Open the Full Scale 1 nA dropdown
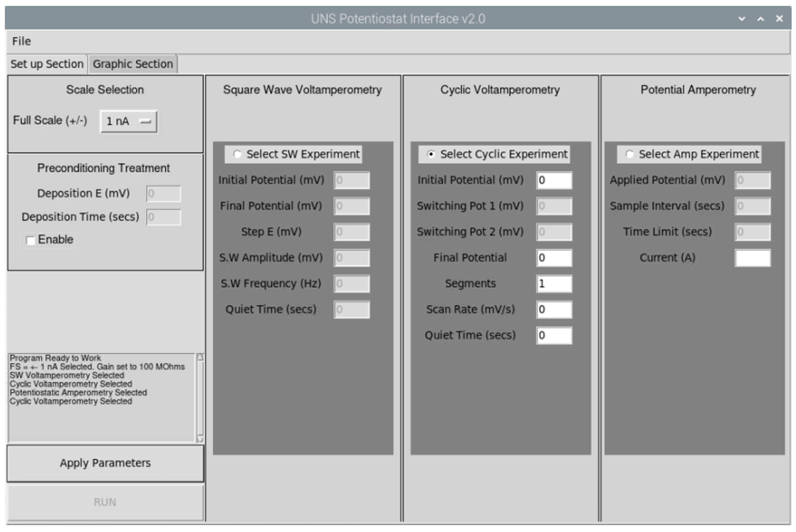The width and height of the screenshot is (796, 532). 128,121
